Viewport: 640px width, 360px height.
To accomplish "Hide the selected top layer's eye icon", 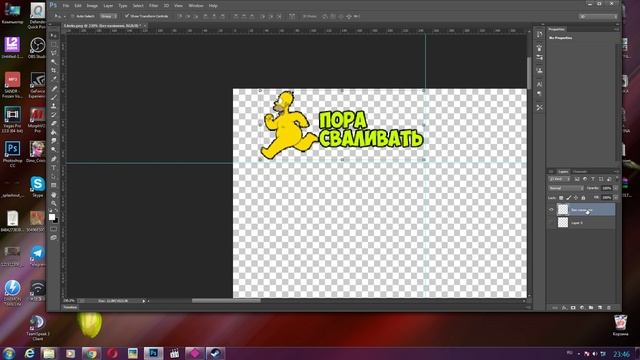I will point(551,210).
